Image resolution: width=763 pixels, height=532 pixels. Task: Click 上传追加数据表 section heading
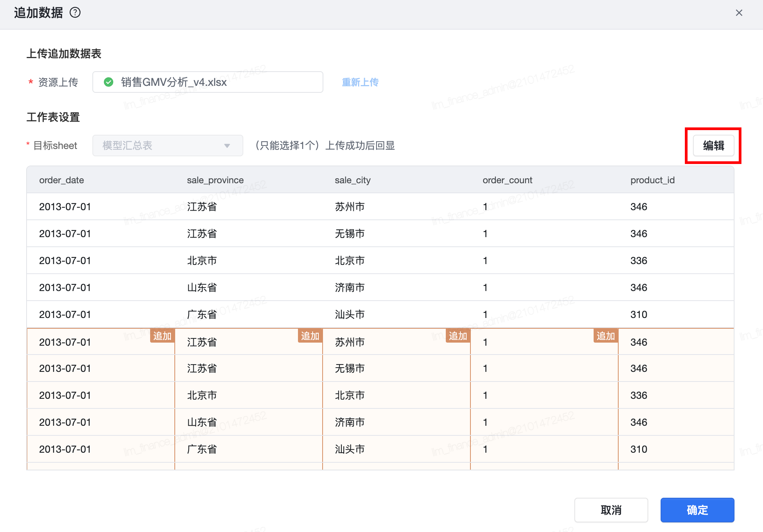64,54
